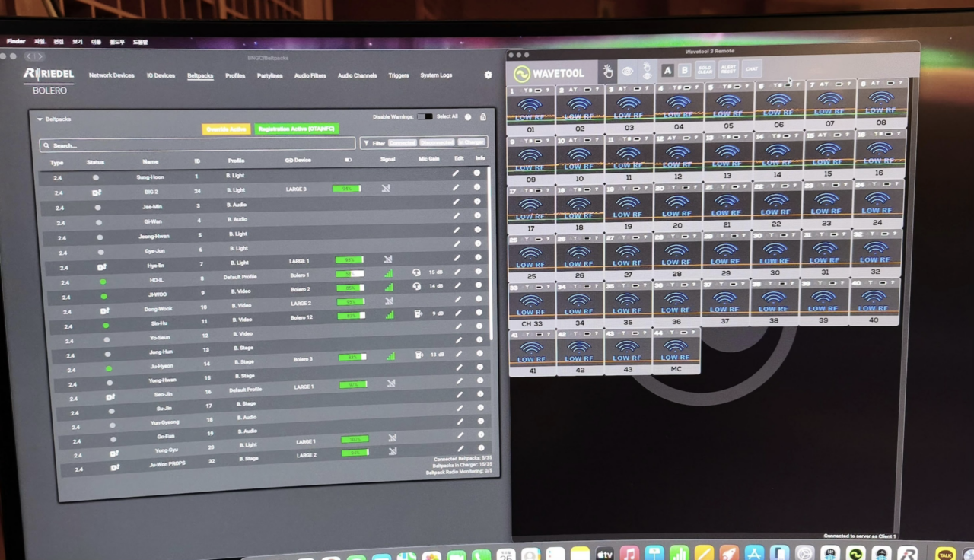The image size is (974, 560).
Task: Switch Wavetool to the eye monitor mode
Action: [627, 72]
